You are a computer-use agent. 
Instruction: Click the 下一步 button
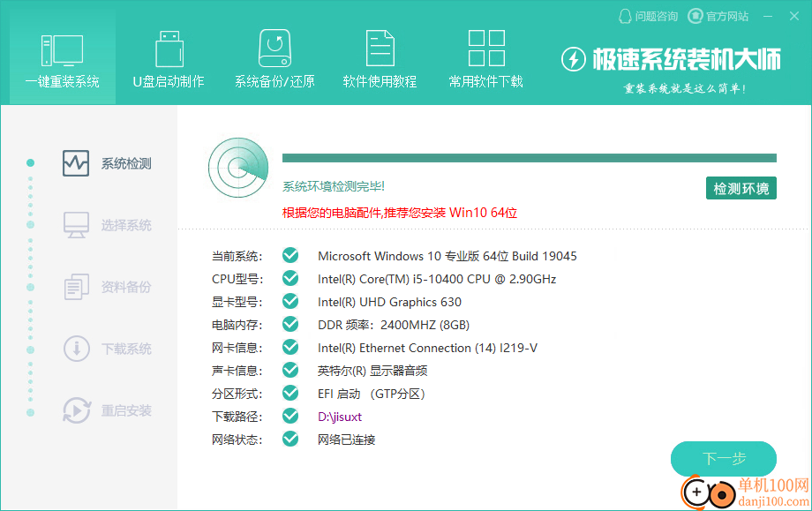coord(724,458)
